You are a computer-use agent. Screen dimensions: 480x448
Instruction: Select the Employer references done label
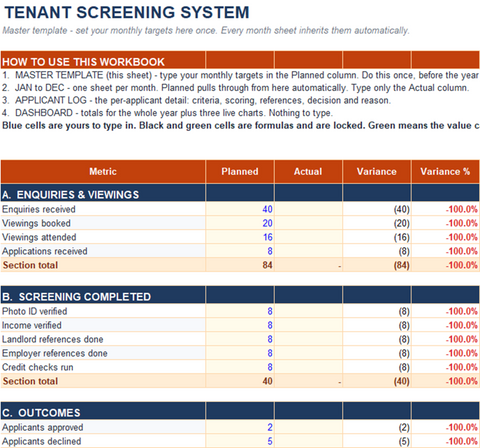(55, 353)
